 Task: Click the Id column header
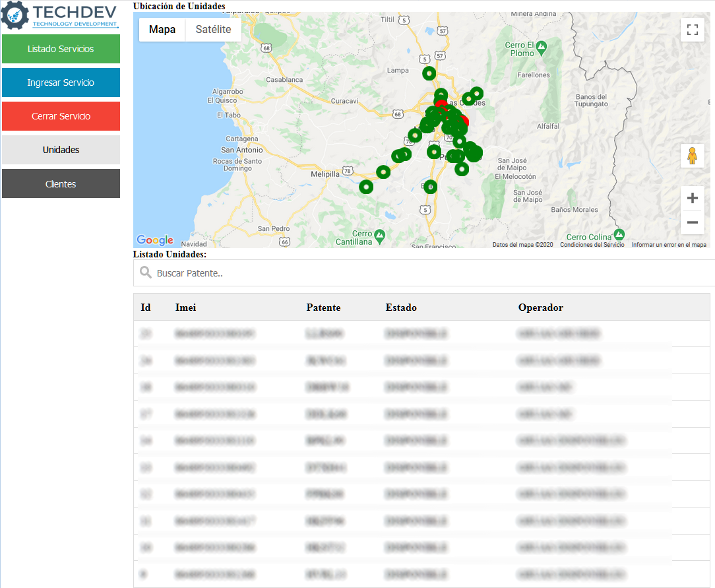pyautogui.click(x=146, y=308)
